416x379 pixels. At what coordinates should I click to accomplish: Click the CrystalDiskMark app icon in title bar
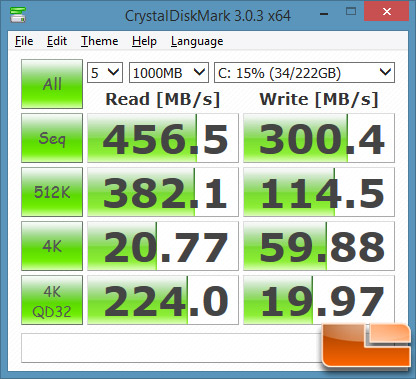pyautogui.click(x=18, y=14)
